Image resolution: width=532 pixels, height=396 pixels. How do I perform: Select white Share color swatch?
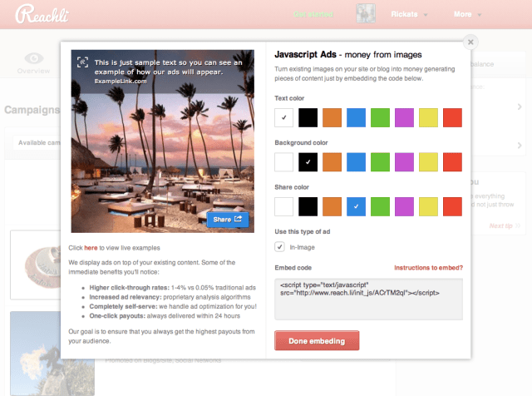(284, 206)
